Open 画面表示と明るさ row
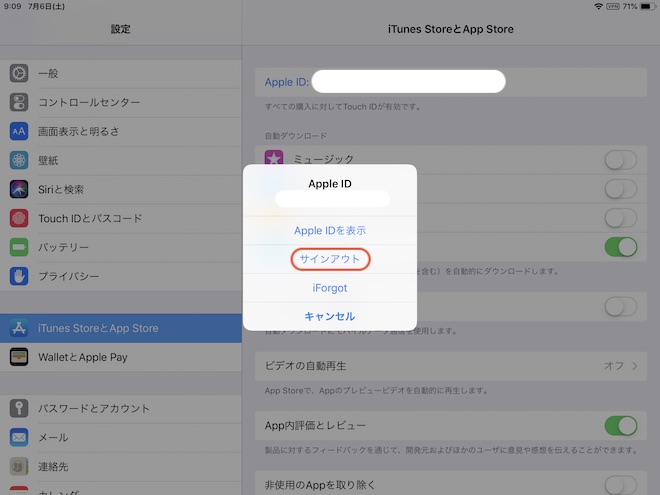The width and height of the screenshot is (660, 495). coord(121,131)
